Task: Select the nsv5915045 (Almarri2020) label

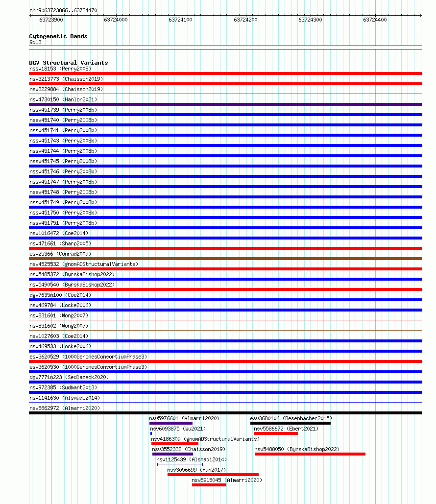Action: [227, 480]
